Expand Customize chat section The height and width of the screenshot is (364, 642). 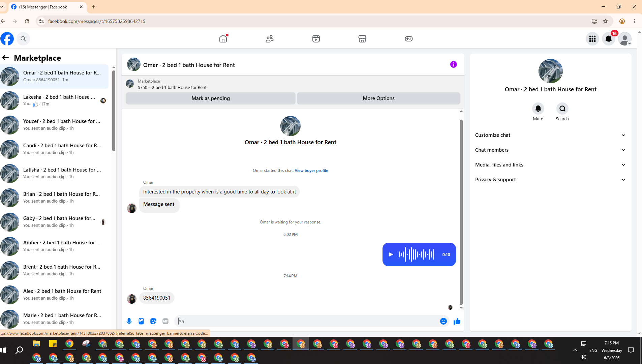(x=551, y=135)
